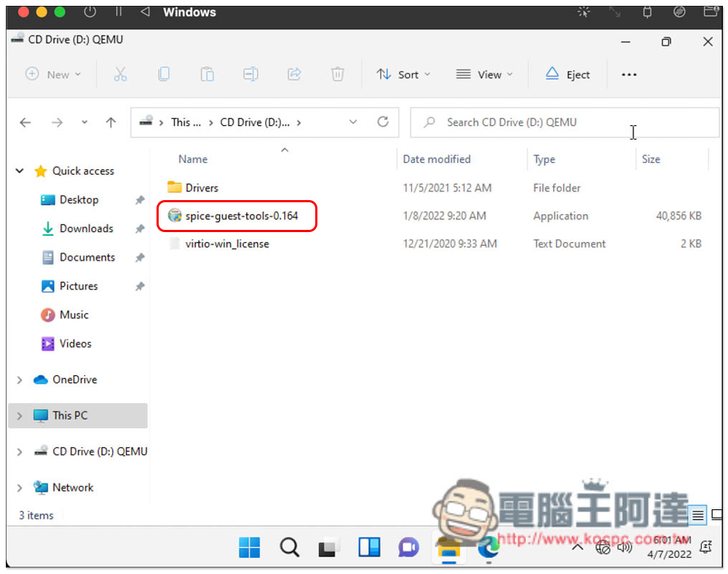Switch to details view layout icon
Image resolution: width=728 pixels, height=574 pixels.
click(x=697, y=515)
